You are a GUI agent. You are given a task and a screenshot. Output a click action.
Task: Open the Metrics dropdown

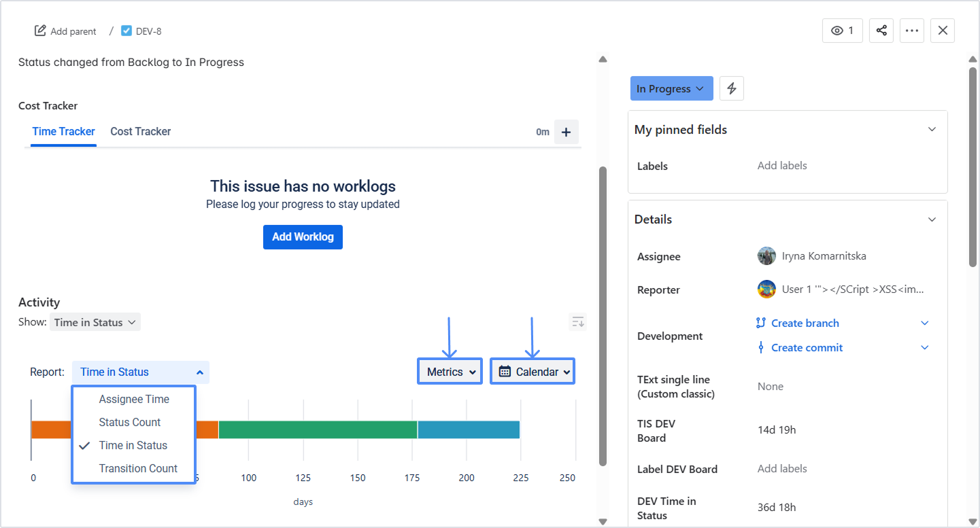click(x=450, y=372)
